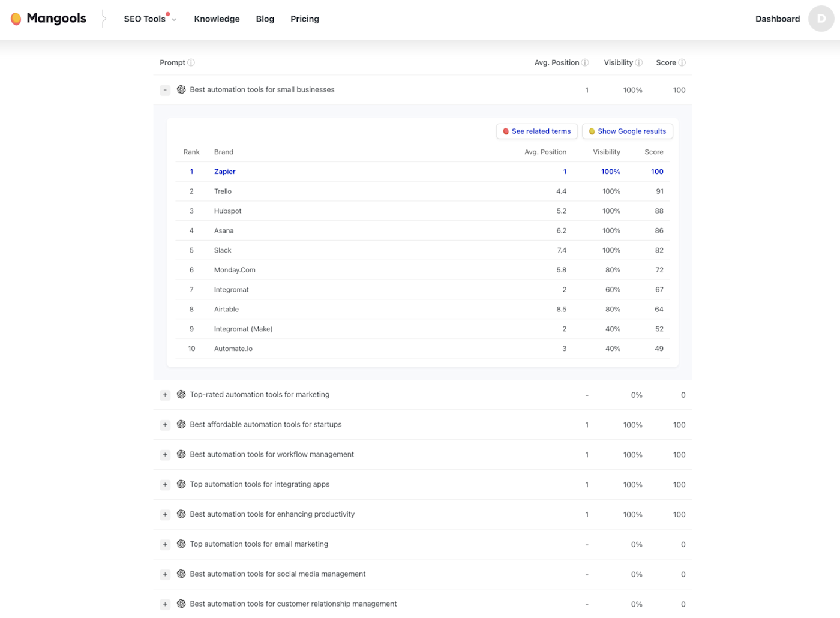The image size is (840, 618).
Task: Show info tooltip for Visibility column
Action: (639, 62)
